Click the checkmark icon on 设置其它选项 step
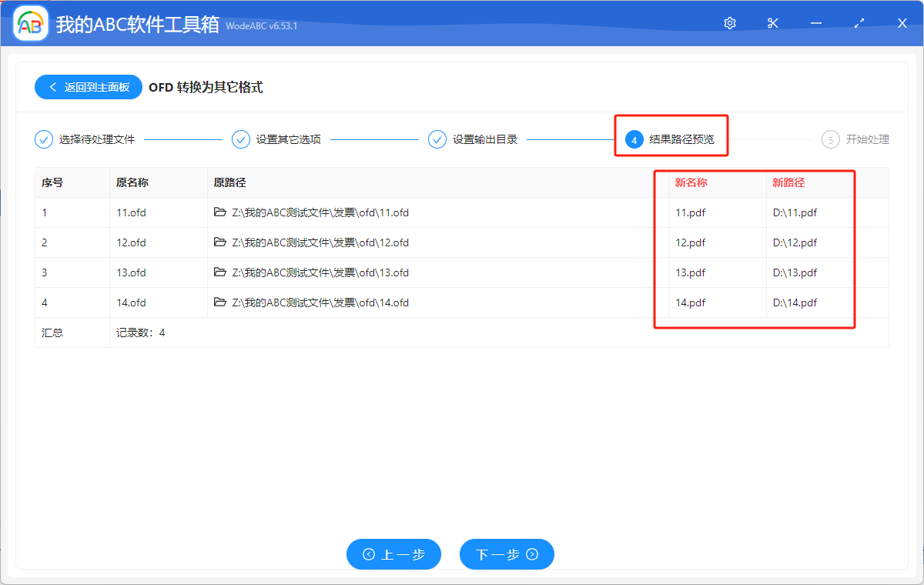The width and height of the screenshot is (924, 585). 241,139
